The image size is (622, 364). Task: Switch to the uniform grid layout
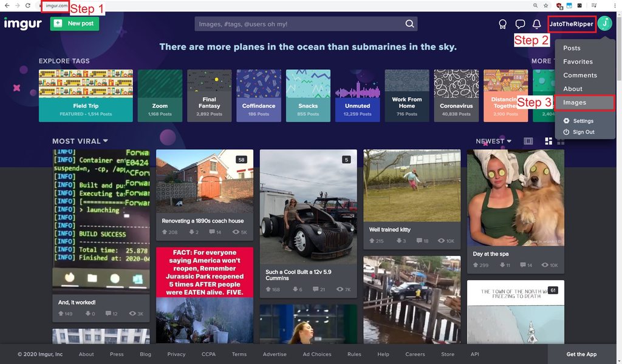tap(561, 141)
